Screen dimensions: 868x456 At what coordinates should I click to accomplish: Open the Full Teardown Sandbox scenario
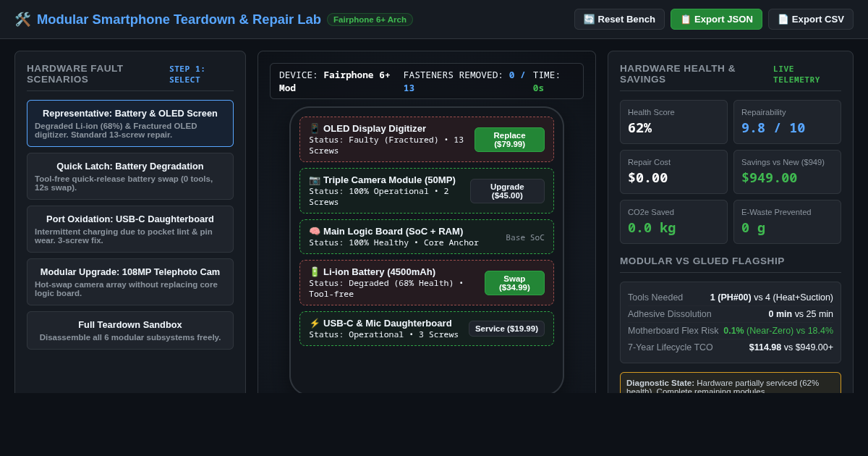click(130, 331)
